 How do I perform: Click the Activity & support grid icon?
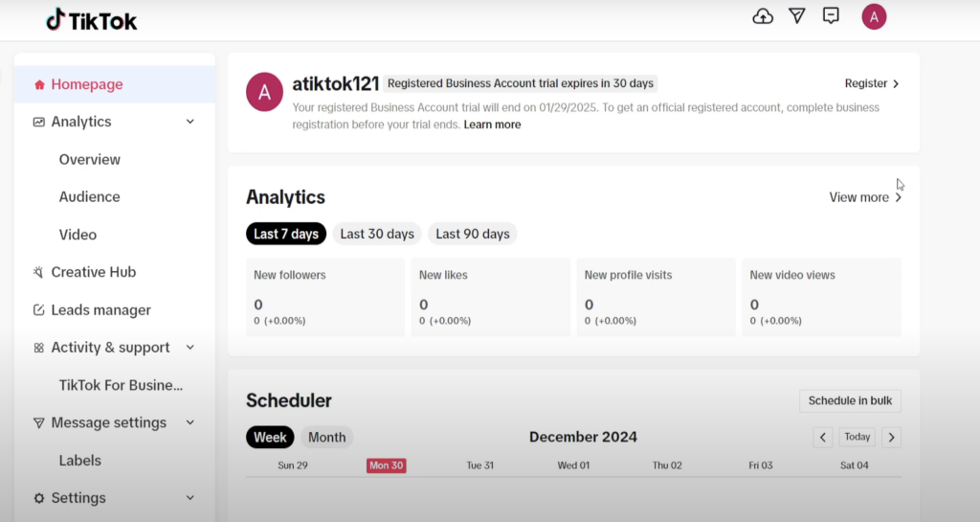pos(38,348)
